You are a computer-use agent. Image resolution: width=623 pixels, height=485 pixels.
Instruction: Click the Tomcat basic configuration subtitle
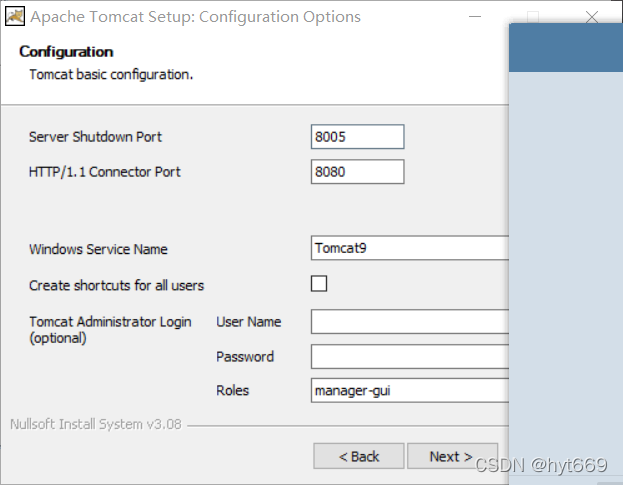[x=111, y=74]
